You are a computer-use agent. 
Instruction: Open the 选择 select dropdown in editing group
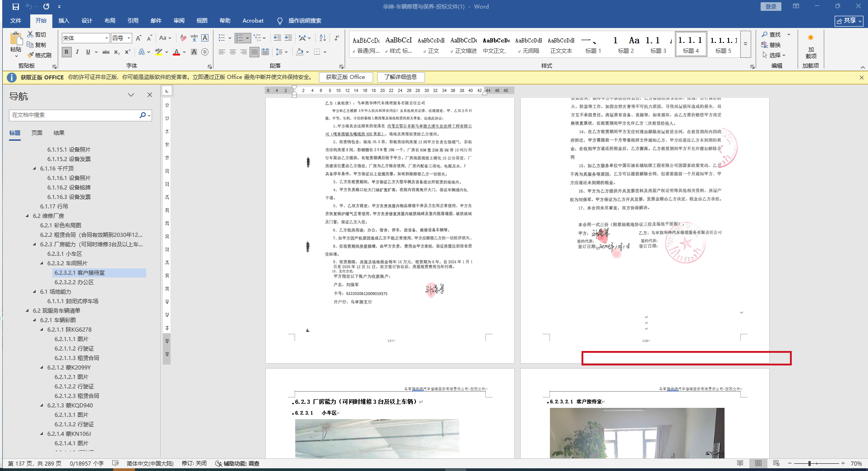pyautogui.click(x=774, y=55)
